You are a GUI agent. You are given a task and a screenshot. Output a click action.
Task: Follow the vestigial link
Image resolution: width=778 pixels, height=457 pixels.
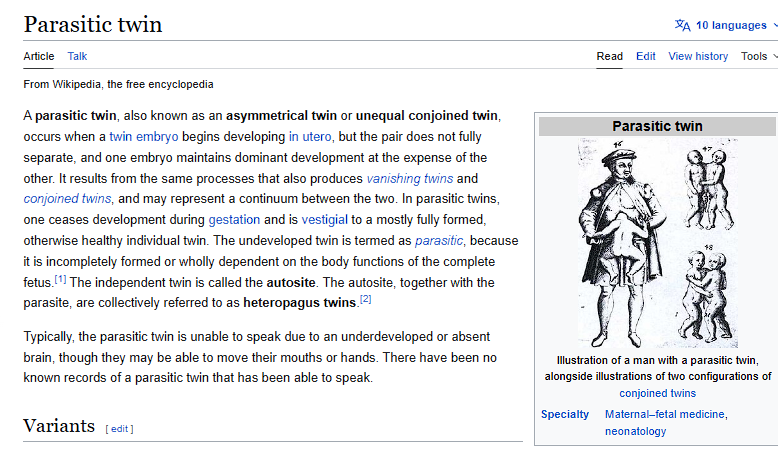[x=324, y=219]
